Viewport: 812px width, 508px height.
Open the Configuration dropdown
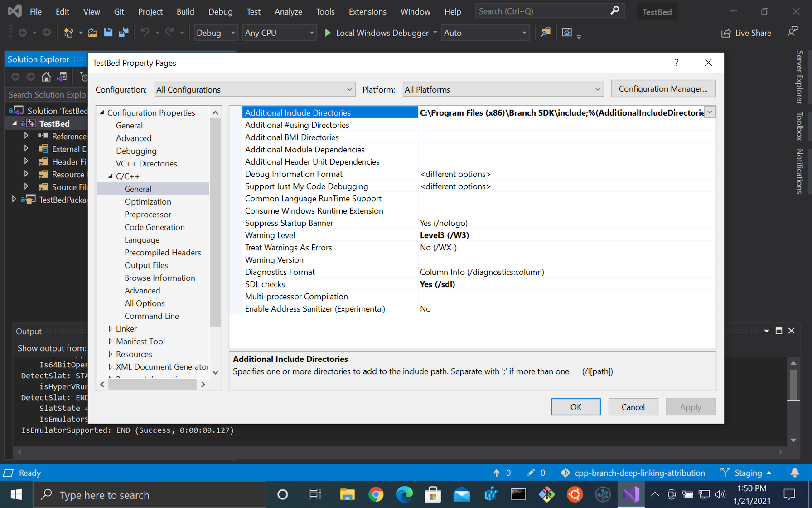(255, 89)
